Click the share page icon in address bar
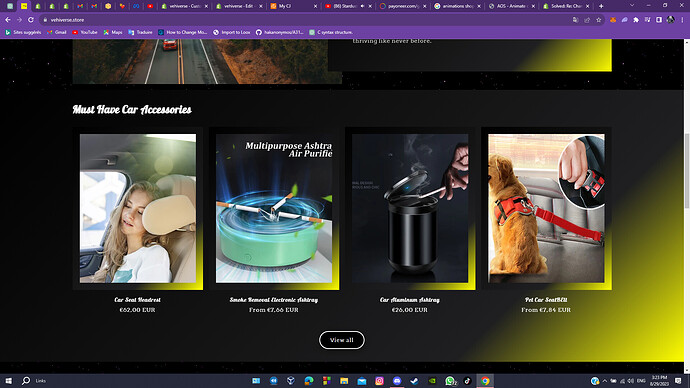The width and height of the screenshot is (690, 388). coord(587,20)
